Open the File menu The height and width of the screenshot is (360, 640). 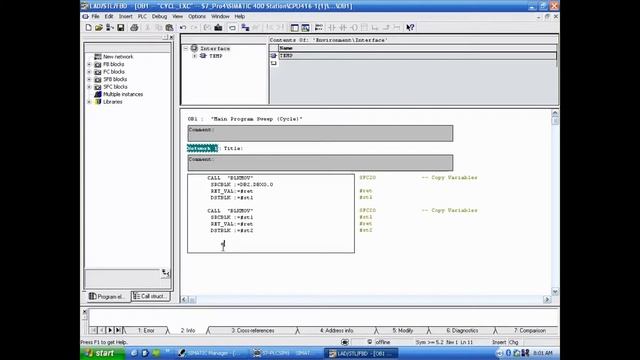[x=95, y=16]
